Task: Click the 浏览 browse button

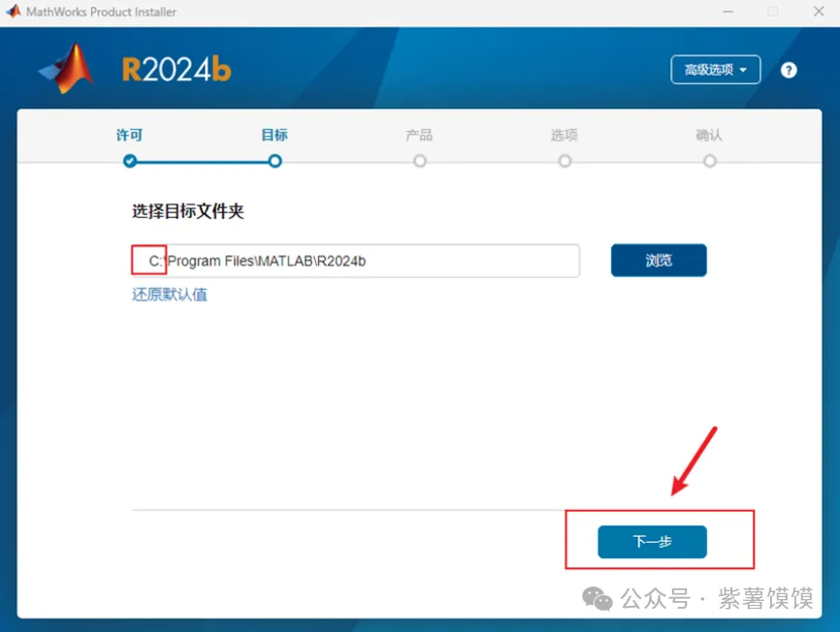Action: point(659,260)
